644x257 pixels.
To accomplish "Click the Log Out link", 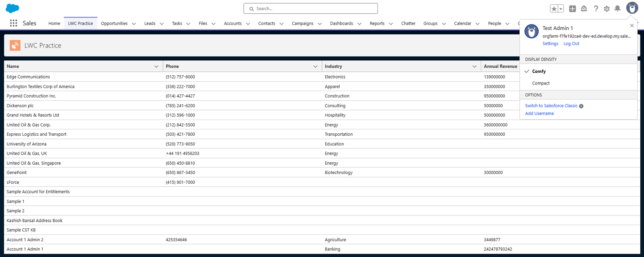I will [571, 44].
